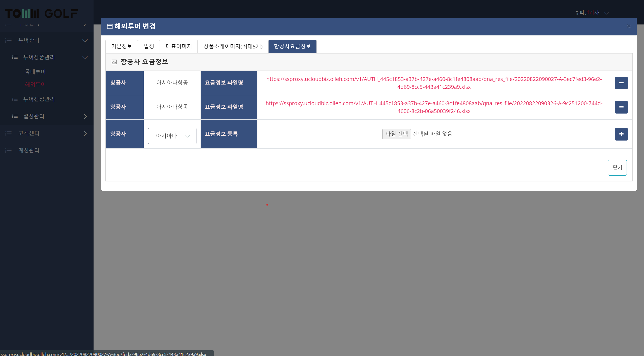This screenshot has width=644, height=356.
Task: Open the 슈퍼관리자 user menu
Action: 591,13
